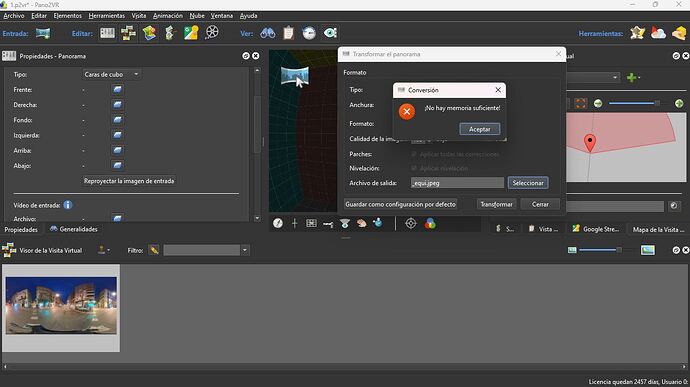Open the Ayuda menu
690x387 pixels.
[x=248, y=15]
